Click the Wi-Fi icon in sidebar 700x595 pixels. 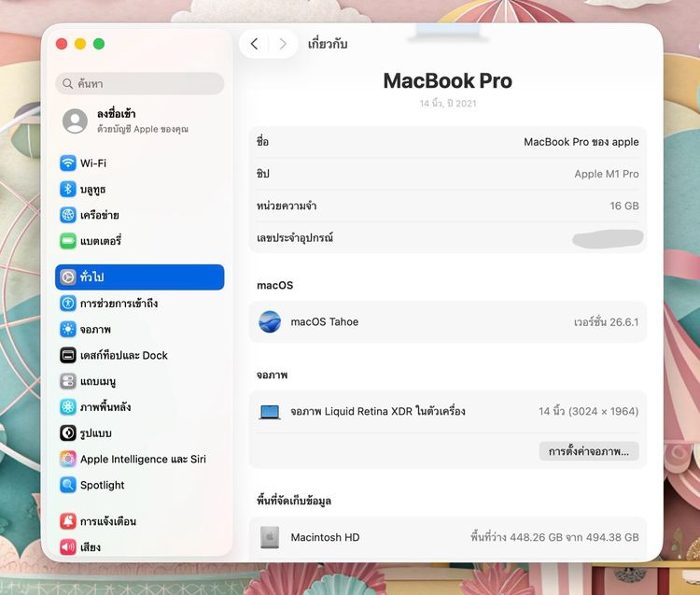[68, 163]
